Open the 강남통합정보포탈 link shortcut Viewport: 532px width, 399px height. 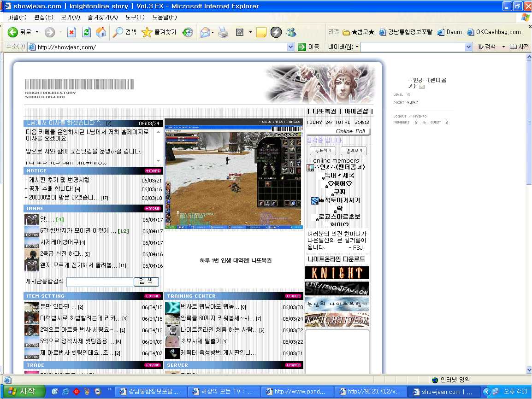pos(406,32)
